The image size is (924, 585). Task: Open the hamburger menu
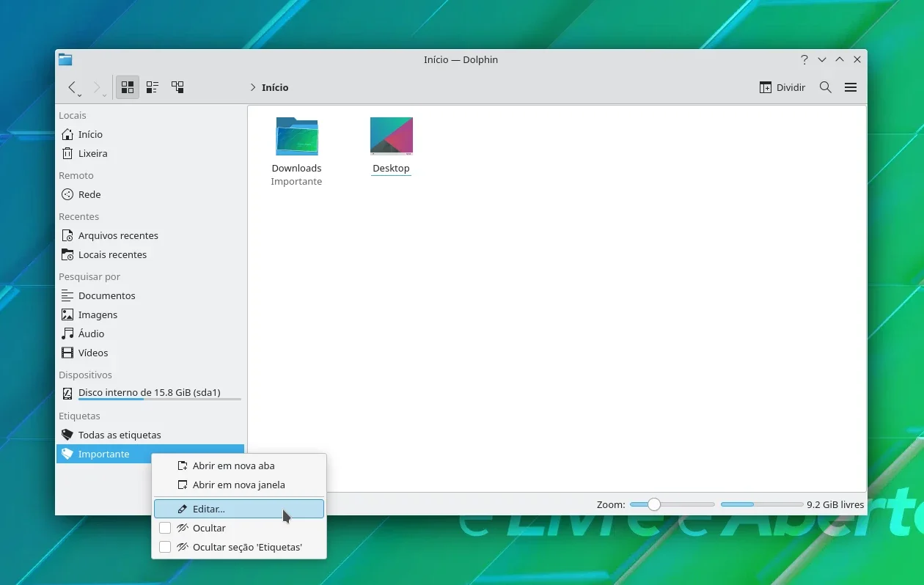[x=851, y=87]
